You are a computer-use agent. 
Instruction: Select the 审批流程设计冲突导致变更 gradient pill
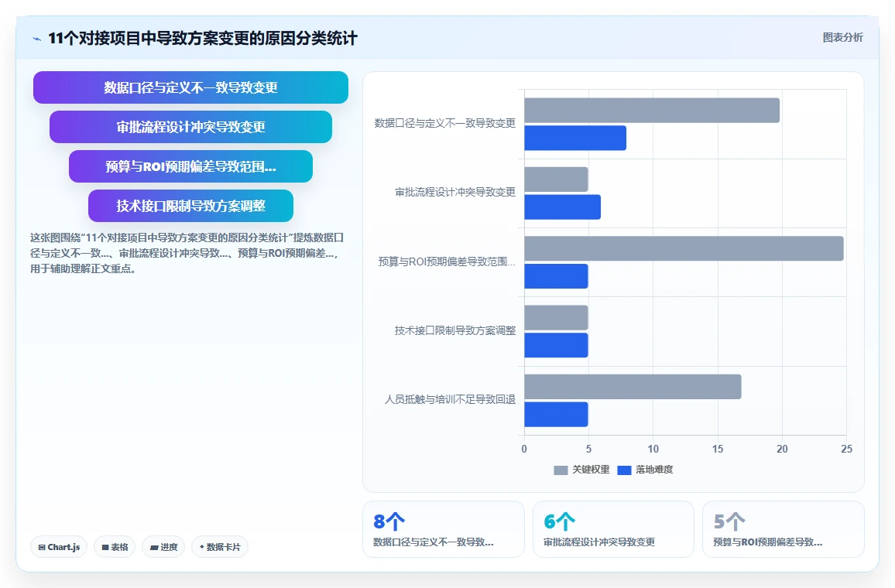point(190,127)
